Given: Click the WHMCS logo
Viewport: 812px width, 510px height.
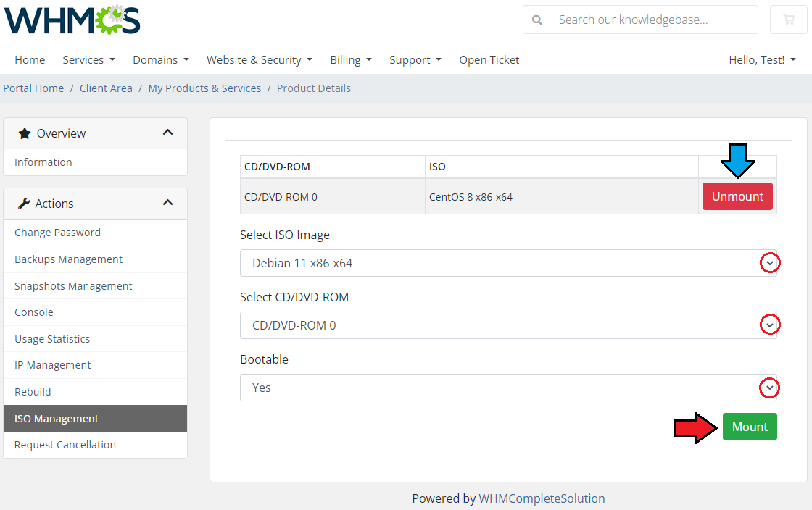Looking at the screenshot, I should point(72,20).
